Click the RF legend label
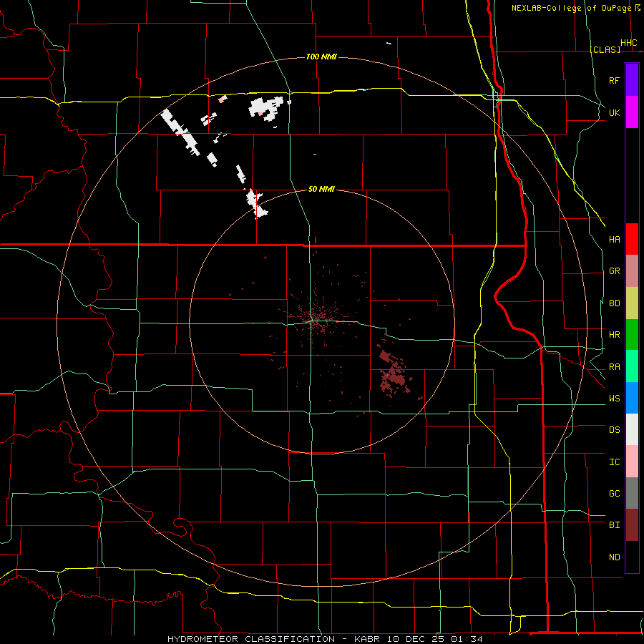Viewport: 644px width, 644px height. (615, 80)
